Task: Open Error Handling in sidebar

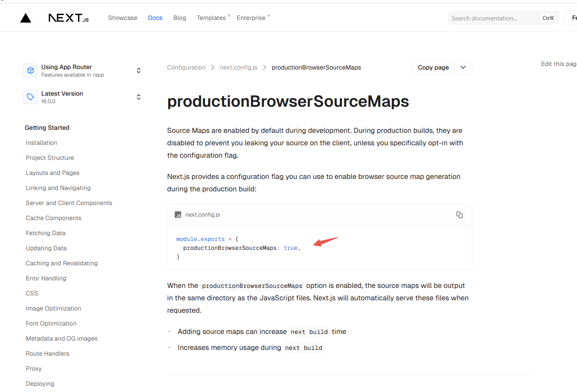Action: pos(46,278)
